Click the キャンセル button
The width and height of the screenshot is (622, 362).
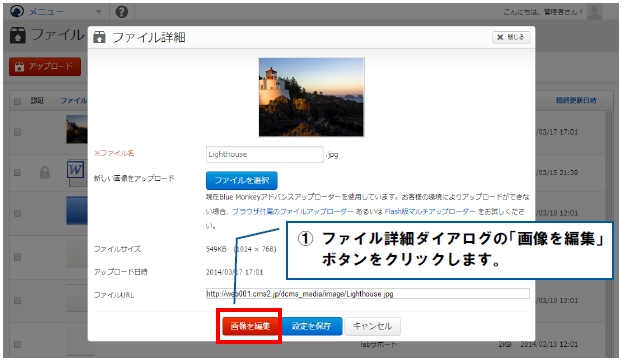pyautogui.click(x=372, y=326)
